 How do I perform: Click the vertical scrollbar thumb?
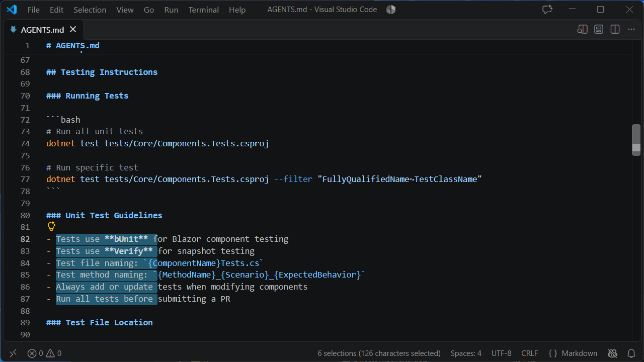point(636,140)
